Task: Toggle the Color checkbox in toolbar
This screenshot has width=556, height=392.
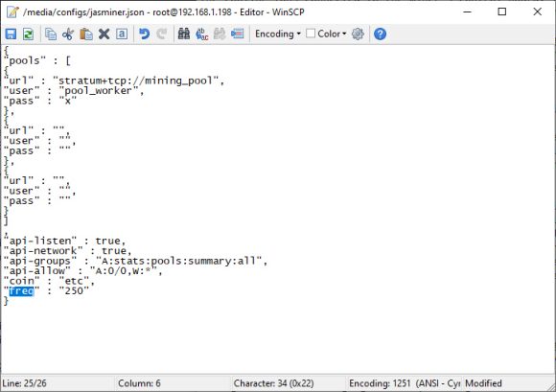Action: coord(311,34)
